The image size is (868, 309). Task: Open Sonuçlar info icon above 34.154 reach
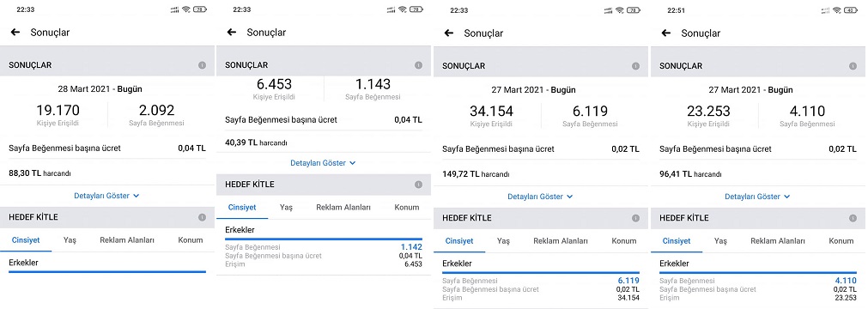(x=635, y=66)
